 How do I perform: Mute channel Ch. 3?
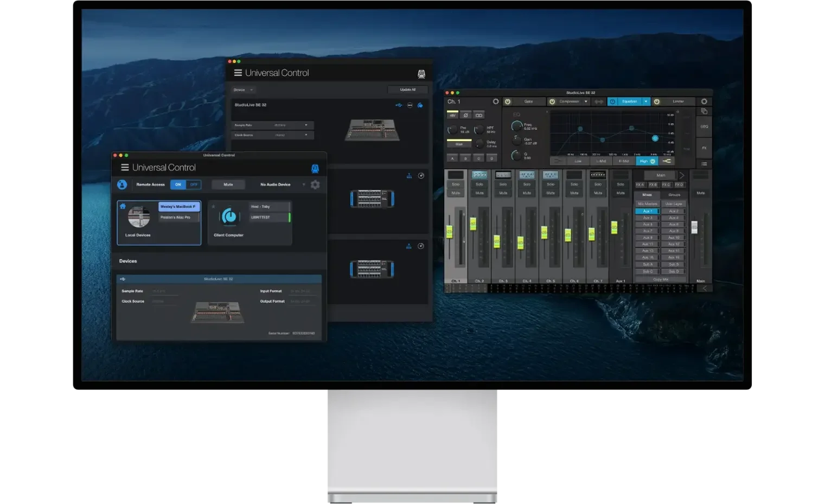point(503,193)
